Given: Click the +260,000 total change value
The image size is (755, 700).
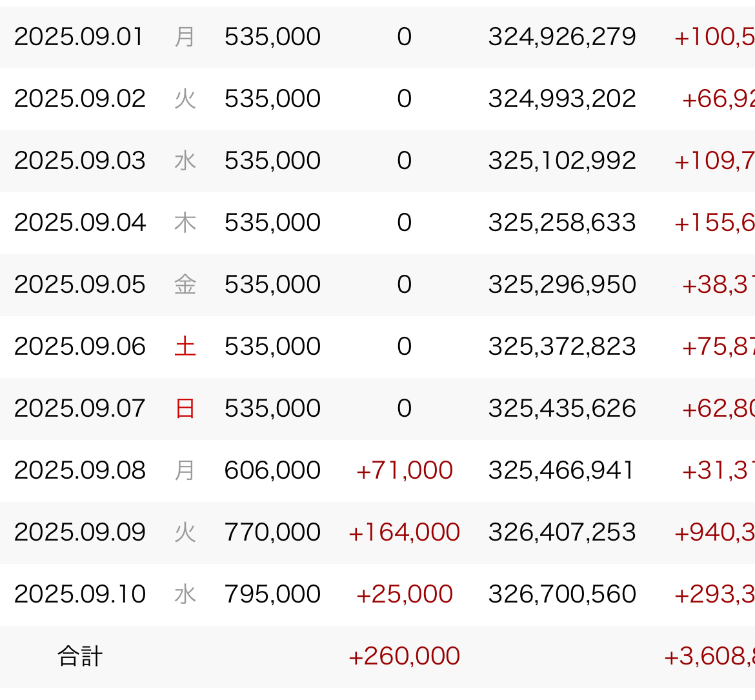Looking at the screenshot, I should (x=404, y=656).
